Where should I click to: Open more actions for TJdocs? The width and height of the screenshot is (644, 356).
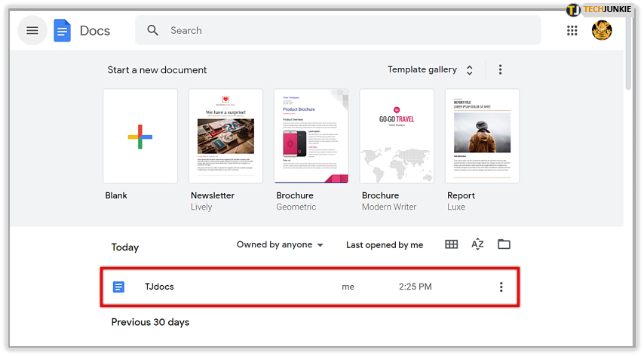501,287
